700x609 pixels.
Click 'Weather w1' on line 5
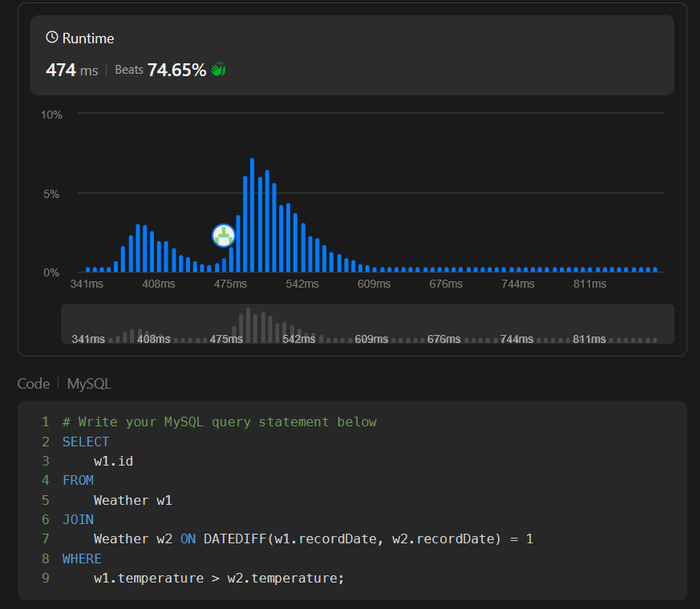(x=133, y=500)
